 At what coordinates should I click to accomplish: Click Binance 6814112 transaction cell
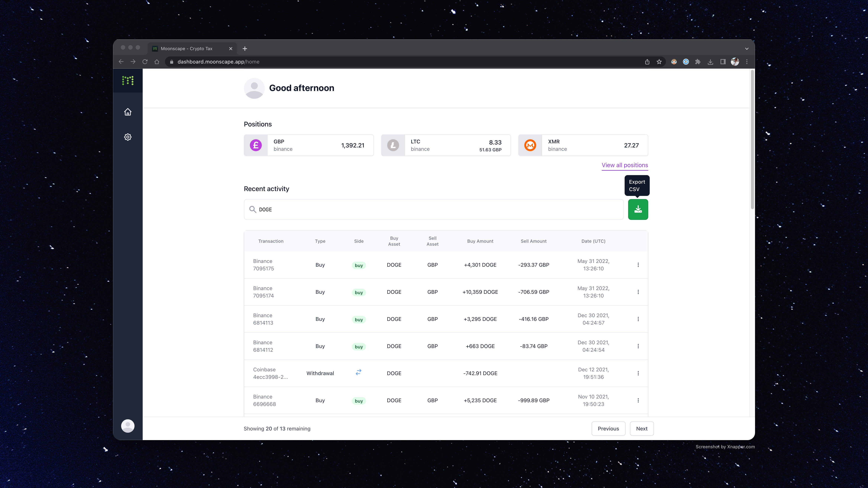click(263, 346)
